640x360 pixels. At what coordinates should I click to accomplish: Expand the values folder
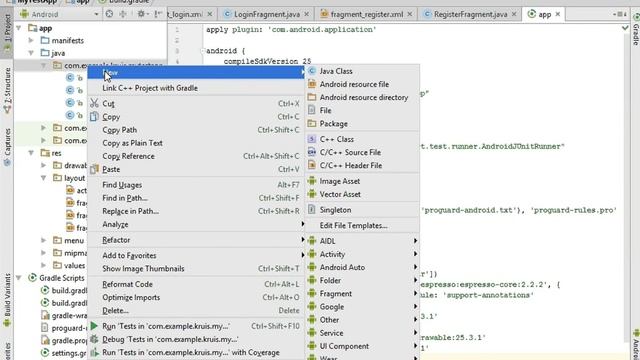[x=43, y=265]
